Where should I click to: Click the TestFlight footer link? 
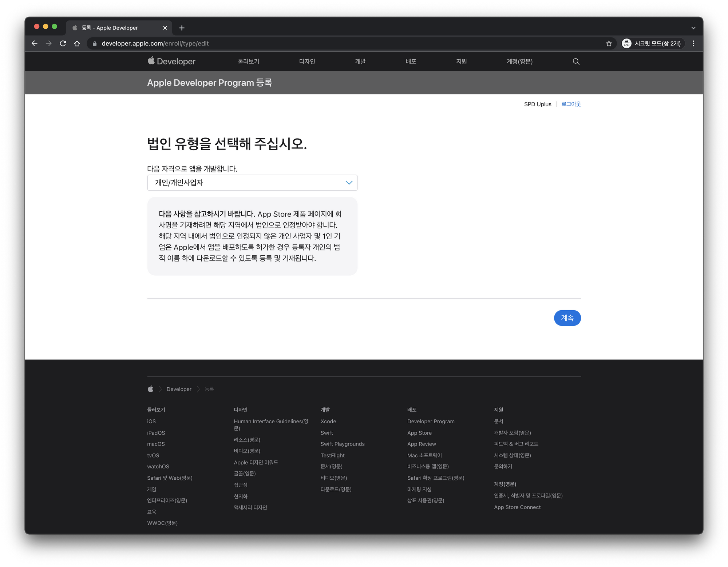click(332, 455)
